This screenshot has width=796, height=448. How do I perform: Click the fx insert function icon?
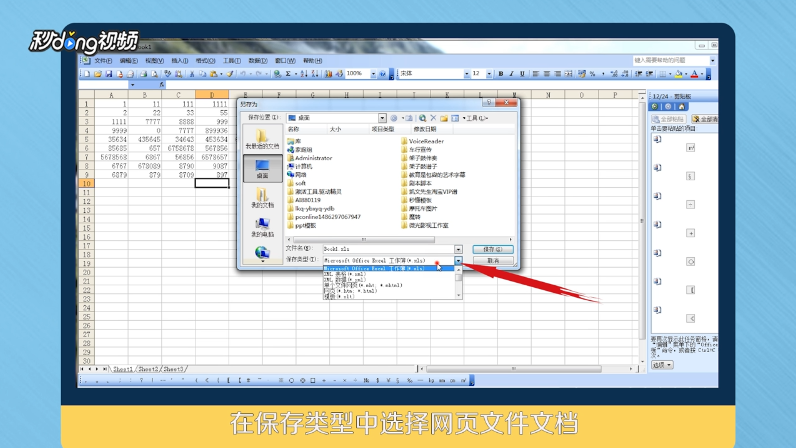point(161,85)
